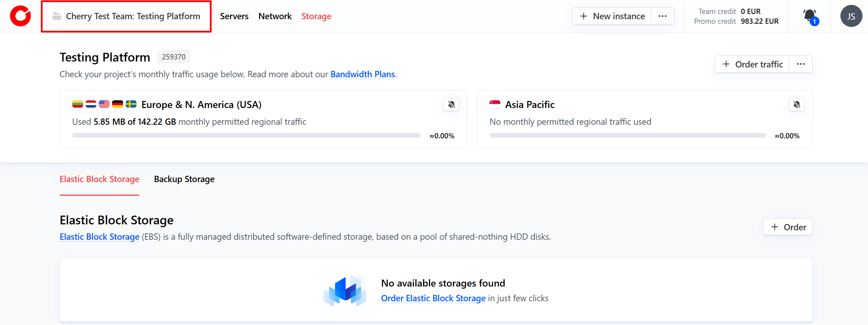Click the Sweden flag icon
The width and height of the screenshot is (868, 325).
tap(131, 104)
